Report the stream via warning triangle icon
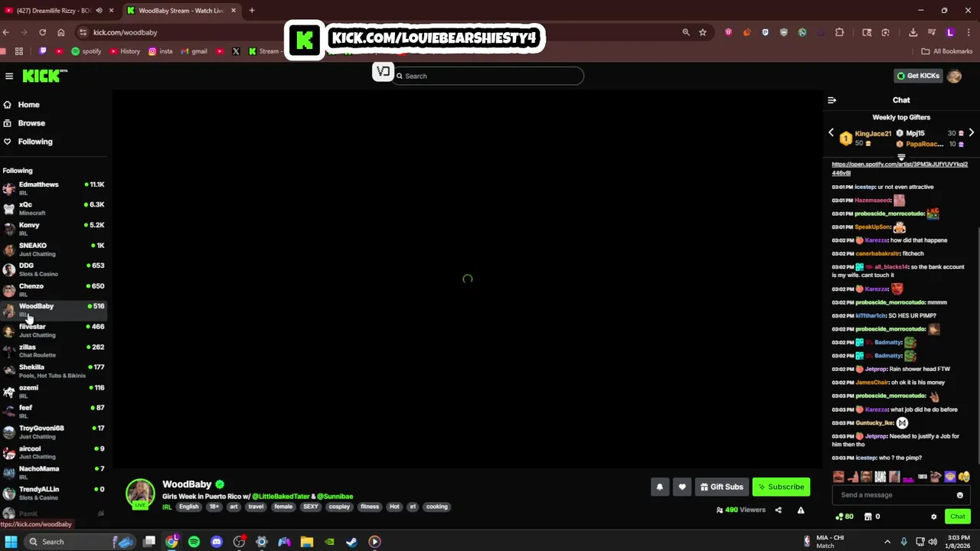This screenshot has height=551, width=980. (x=801, y=510)
